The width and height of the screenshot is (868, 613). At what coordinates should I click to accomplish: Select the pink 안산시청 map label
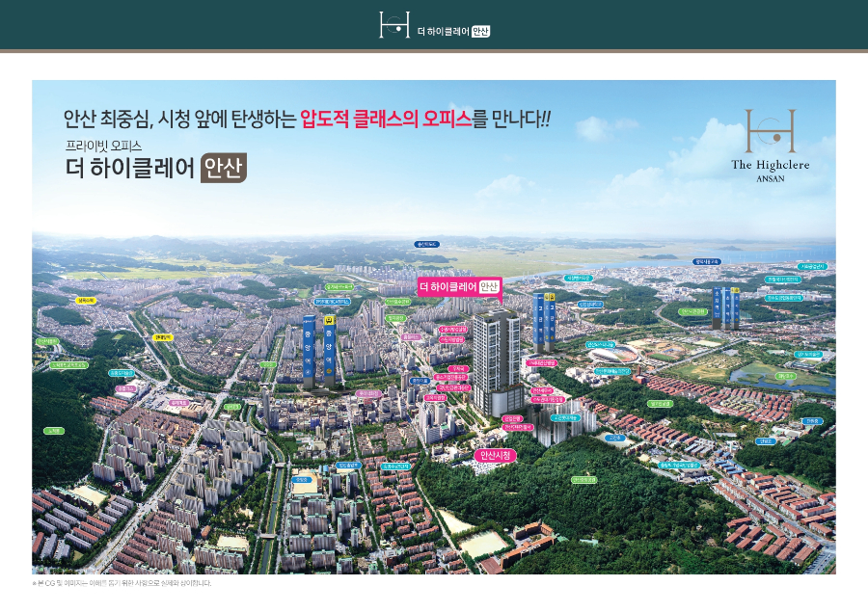point(496,456)
